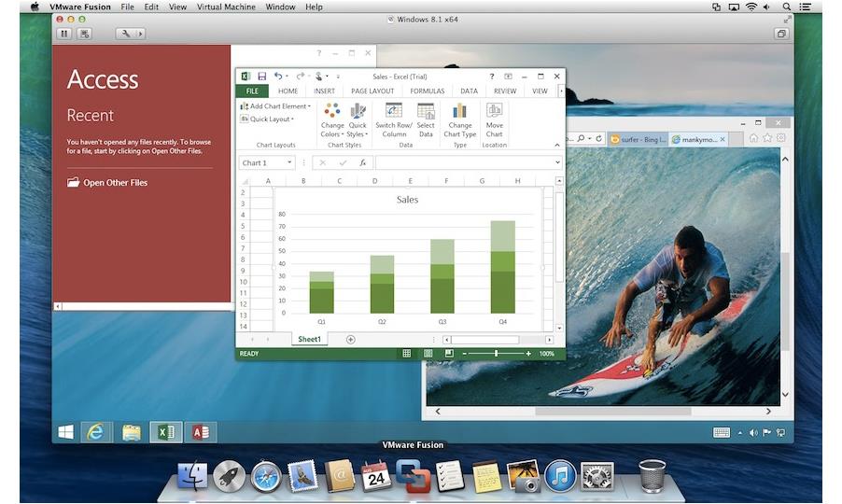The height and width of the screenshot is (504, 842).
Task: Close the mankymo browser tab
Action: pos(723,139)
